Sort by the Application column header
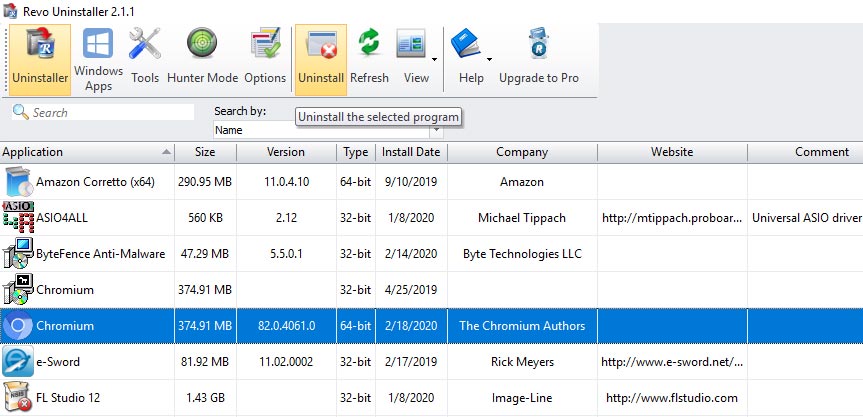863x417 pixels. 87,152
